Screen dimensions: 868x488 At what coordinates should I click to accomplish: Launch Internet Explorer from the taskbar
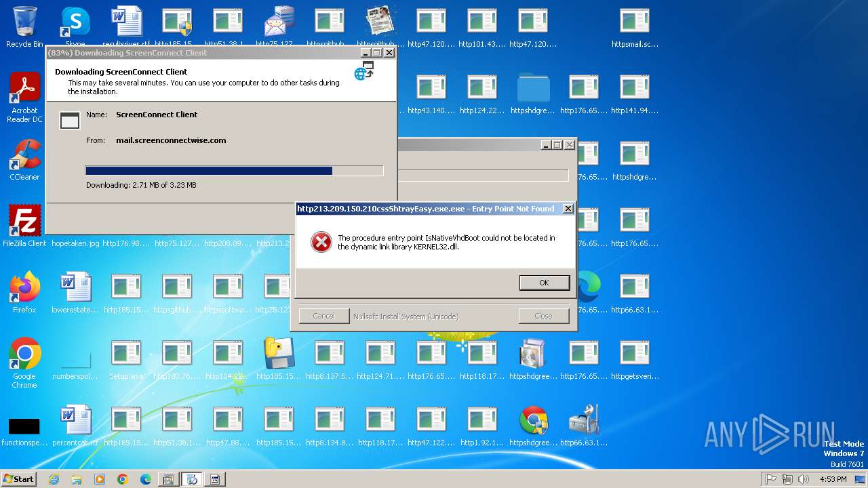tap(54, 479)
